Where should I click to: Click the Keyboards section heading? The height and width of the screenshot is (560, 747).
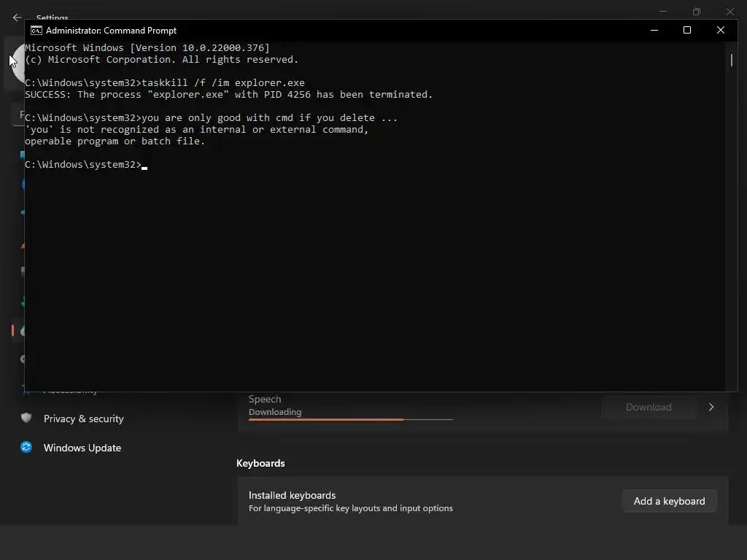260,463
